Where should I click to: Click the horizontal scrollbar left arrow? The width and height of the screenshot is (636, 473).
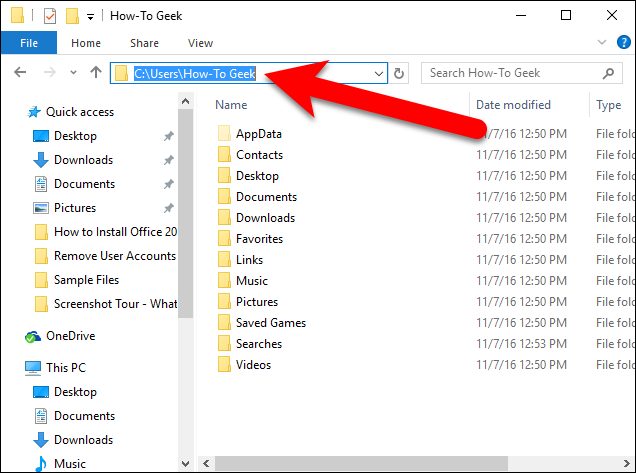tap(206, 463)
